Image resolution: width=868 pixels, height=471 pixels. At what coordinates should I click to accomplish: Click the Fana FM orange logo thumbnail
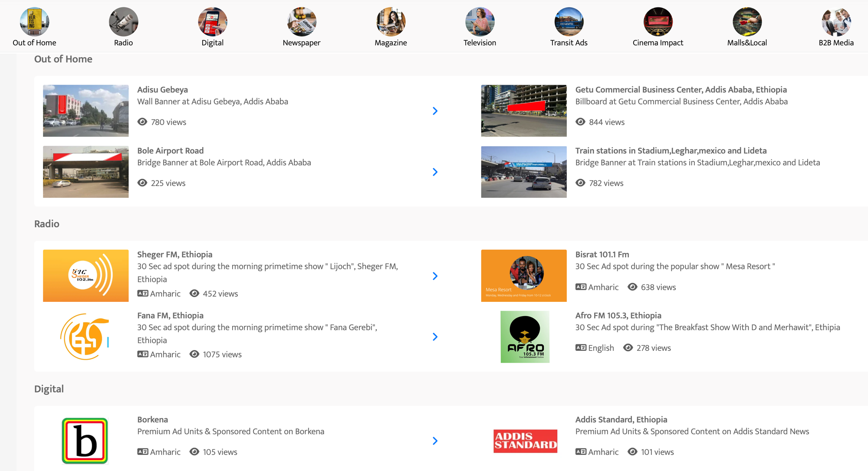[x=86, y=337]
